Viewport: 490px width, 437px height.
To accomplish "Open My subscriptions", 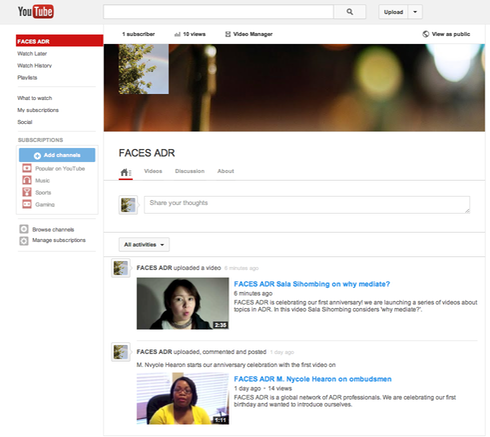I will [38, 110].
